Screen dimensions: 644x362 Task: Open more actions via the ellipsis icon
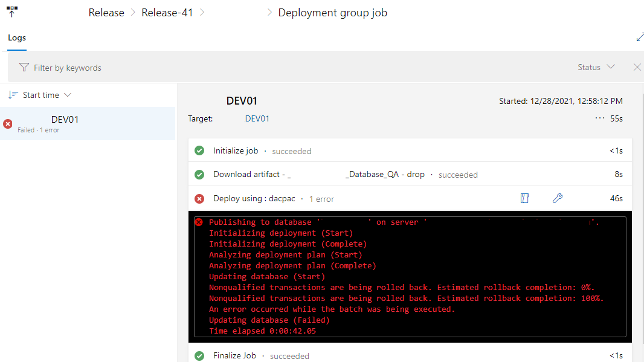click(x=599, y=118)
